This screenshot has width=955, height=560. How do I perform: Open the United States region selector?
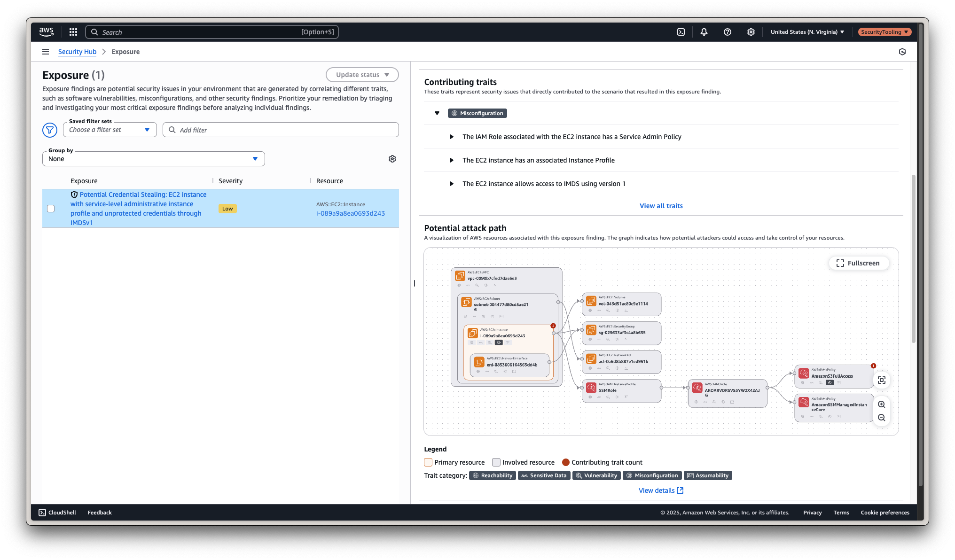807,32
